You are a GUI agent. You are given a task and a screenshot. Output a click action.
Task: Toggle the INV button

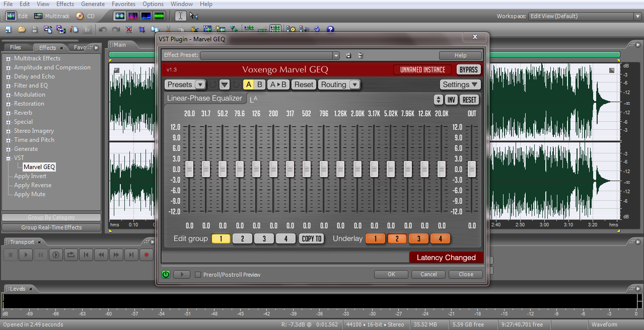[x=452, y=100]
